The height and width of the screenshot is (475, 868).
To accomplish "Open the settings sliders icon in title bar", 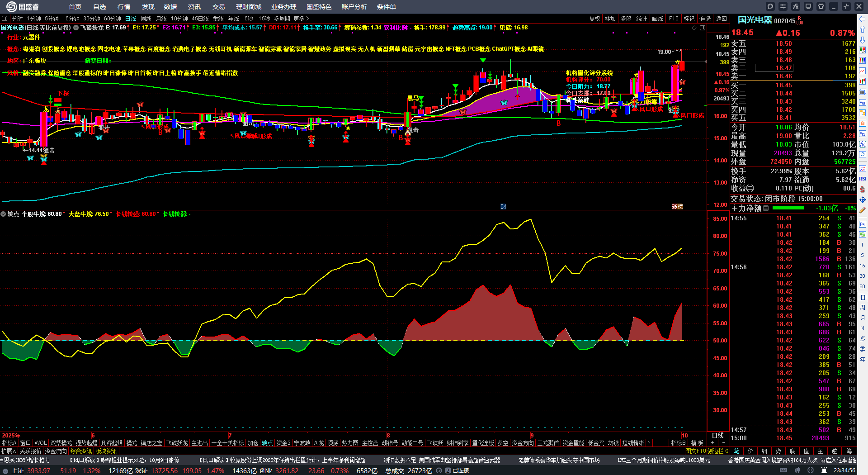I will pyautogui.click(x=783, y=6).
